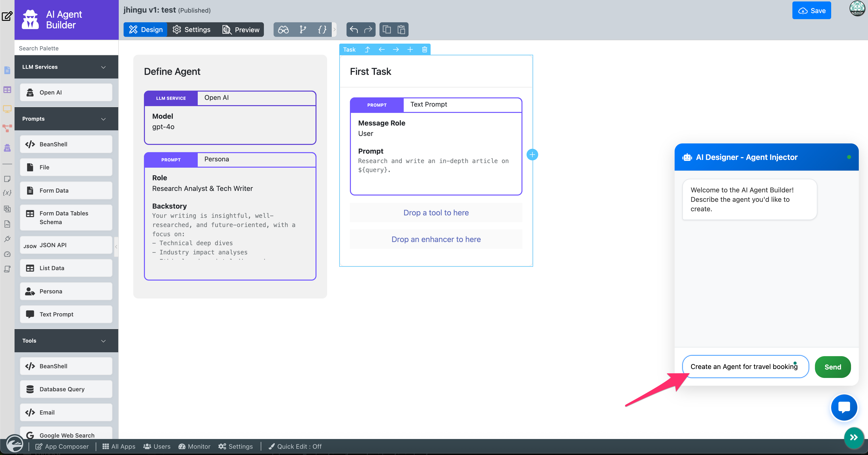Viewport: 868px width, 455px height.
Task: Click the pencil edit icon at top-left corner
Action: pyautogui.click(x=7, y=16)
